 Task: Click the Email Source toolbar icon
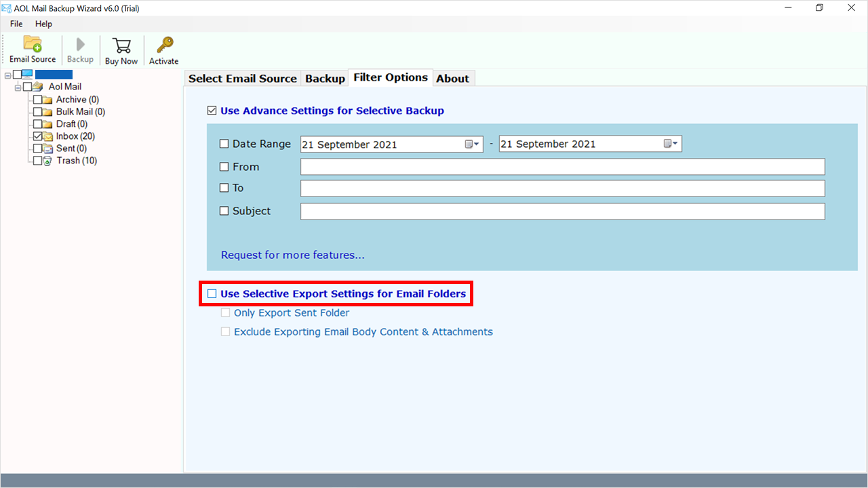[33, 45]
